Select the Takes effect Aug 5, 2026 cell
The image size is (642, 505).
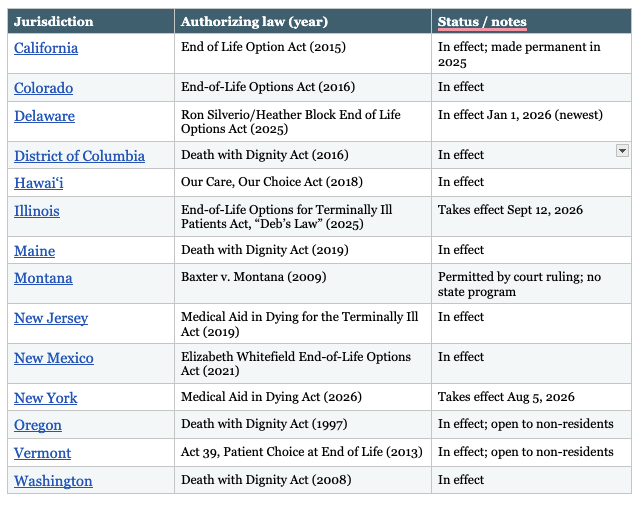pyautogui.click(x=531, y=397)
